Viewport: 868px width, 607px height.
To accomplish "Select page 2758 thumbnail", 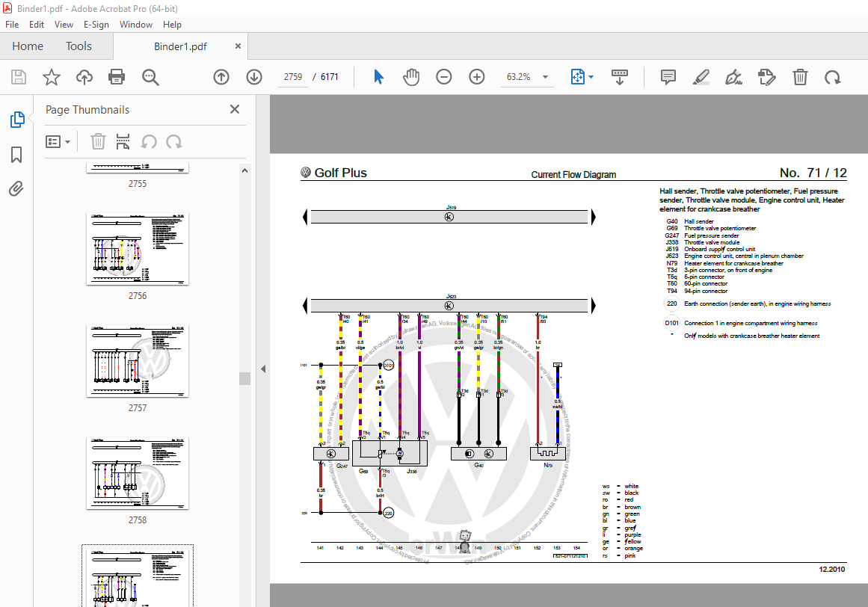I will tap(138, 474).
